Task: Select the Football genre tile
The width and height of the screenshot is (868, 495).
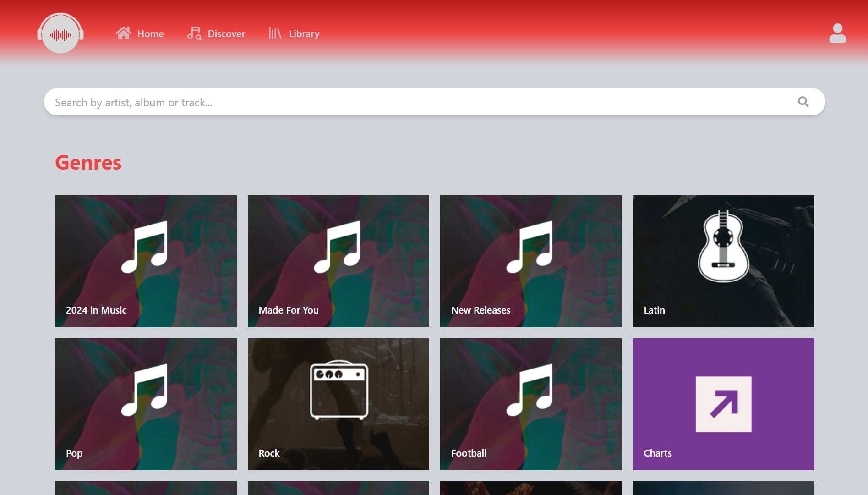Action: pyautogui.click(x=530, y=404)
